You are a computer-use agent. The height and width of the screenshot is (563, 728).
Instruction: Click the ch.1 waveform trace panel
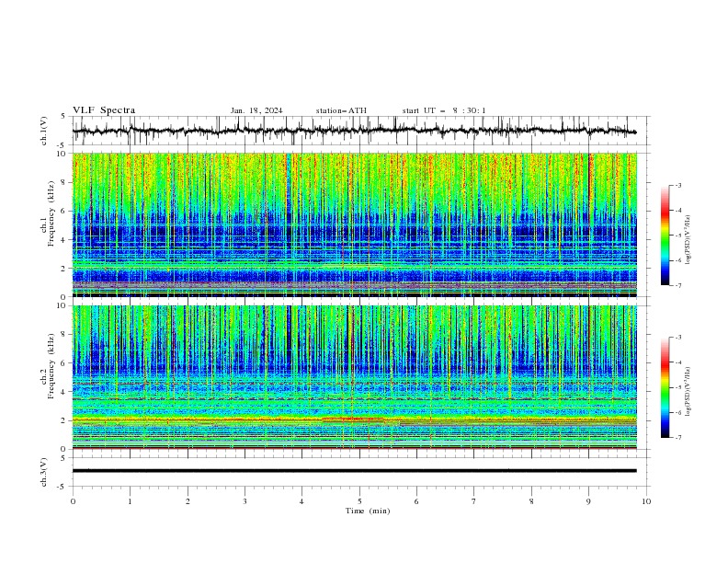360,131
